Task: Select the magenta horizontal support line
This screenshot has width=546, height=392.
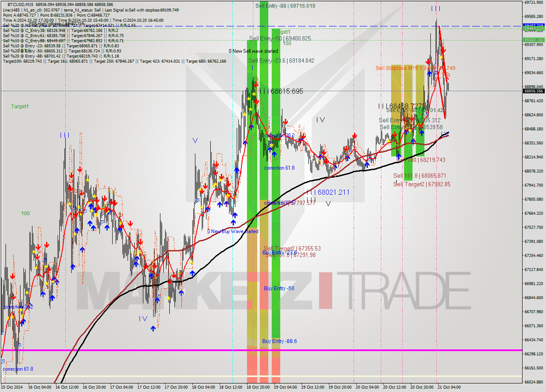Action: [261, 350]
